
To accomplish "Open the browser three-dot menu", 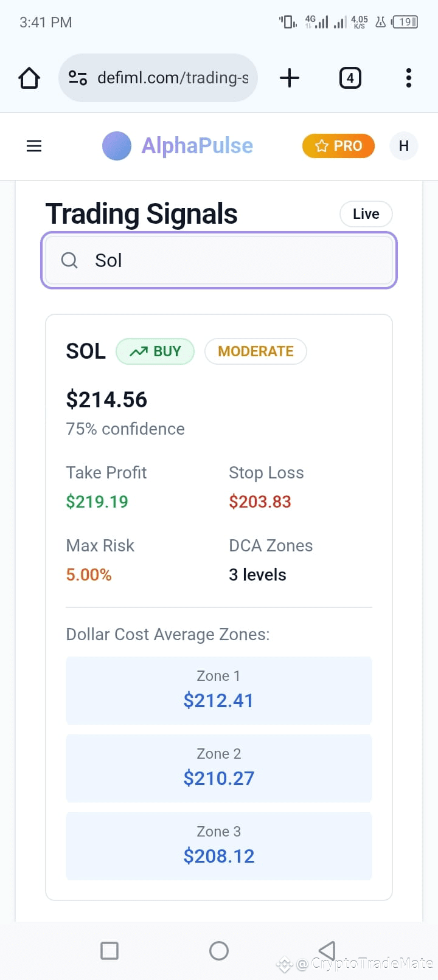I will (x=408, y=78).
